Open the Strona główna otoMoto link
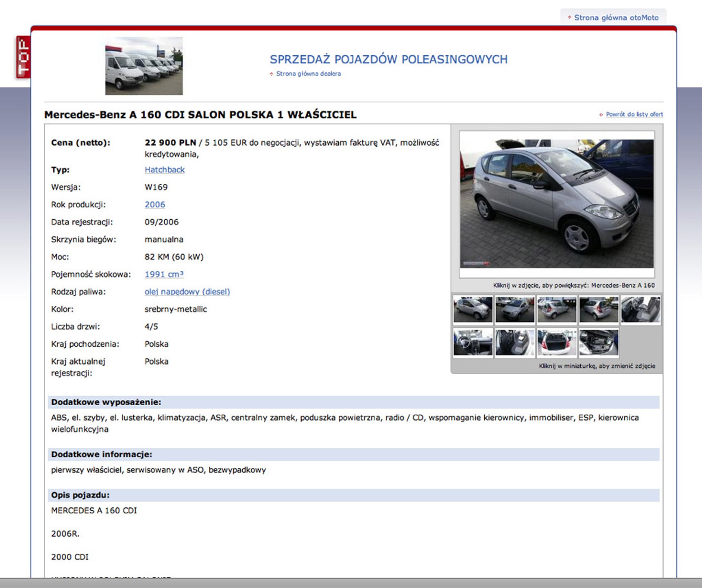 616,17
